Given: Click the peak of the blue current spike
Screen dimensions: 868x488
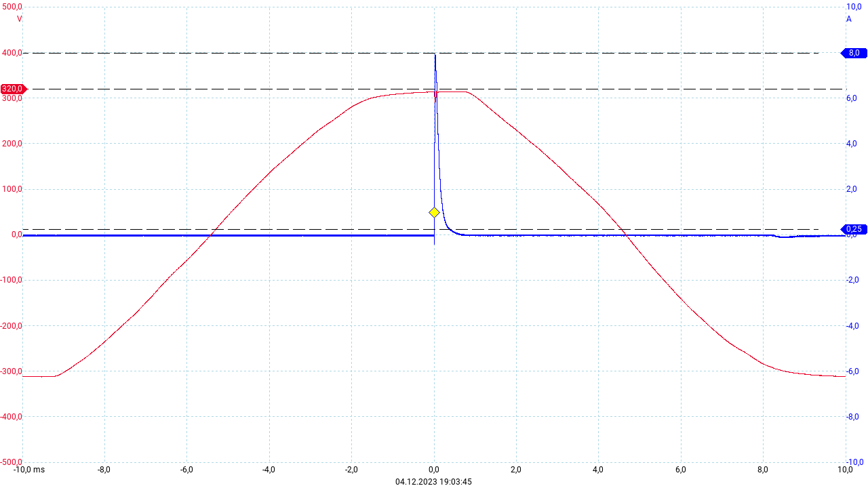Looking at the screenshot, I should pyautogui.click(x=435, y=54).
